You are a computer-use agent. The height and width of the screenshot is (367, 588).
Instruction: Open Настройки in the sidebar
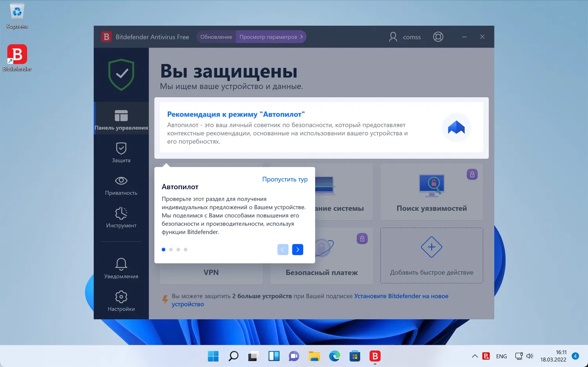[x=121, y=301]
